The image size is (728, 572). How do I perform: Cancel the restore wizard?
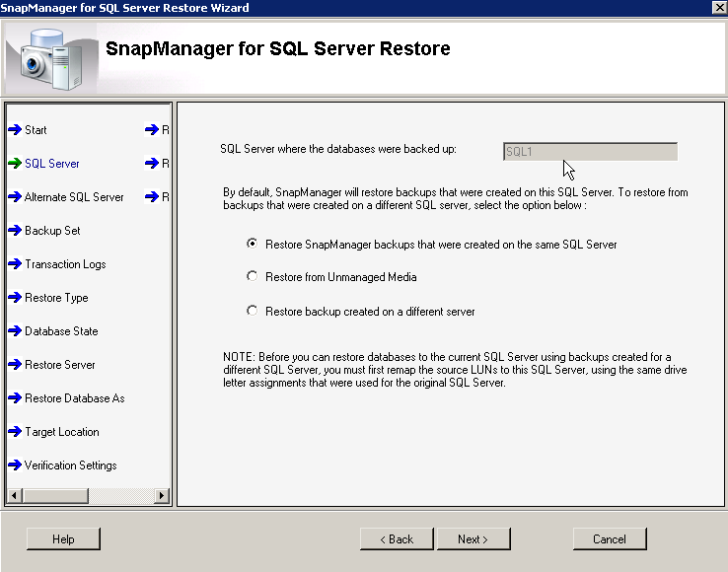pyautogui.click(x=610, y=539)
